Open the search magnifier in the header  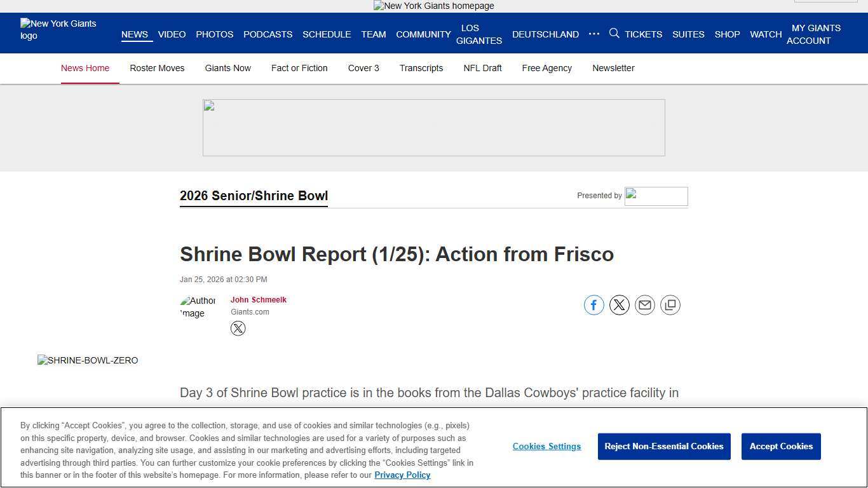point(614,34)
